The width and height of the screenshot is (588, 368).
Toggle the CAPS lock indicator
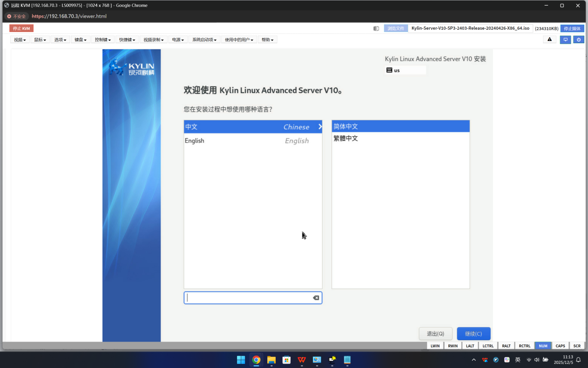coord(561,346)
